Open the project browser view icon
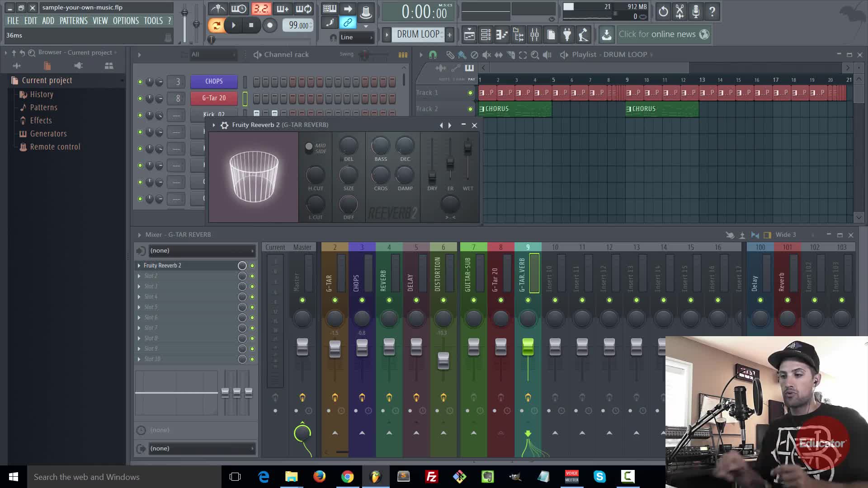 coord(518,34)
